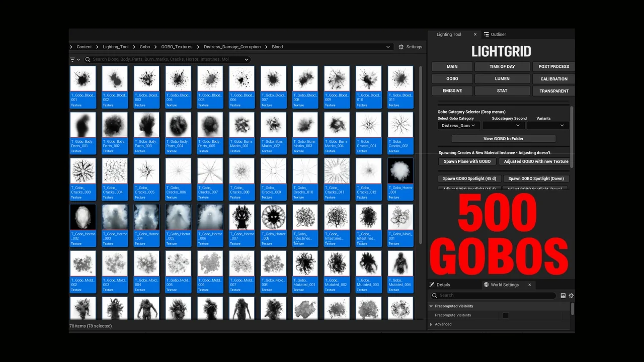Select the T_Gobo_Blood_001 texture thumbnail
Viewport: 644px width, 362px height.
pyautogui.click(x=83, y=78)
